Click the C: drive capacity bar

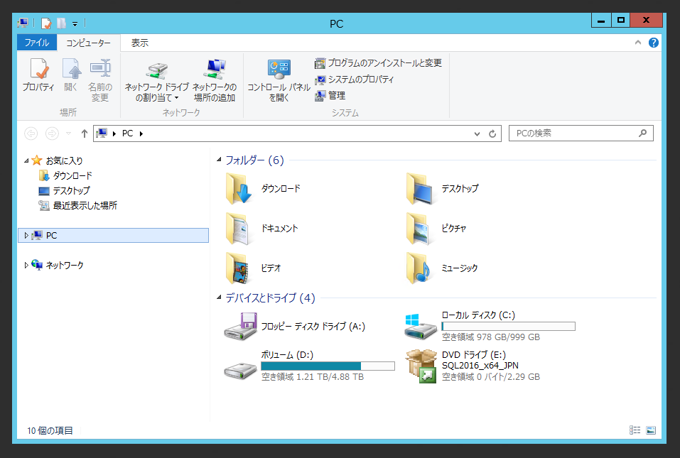click(508, 326)
